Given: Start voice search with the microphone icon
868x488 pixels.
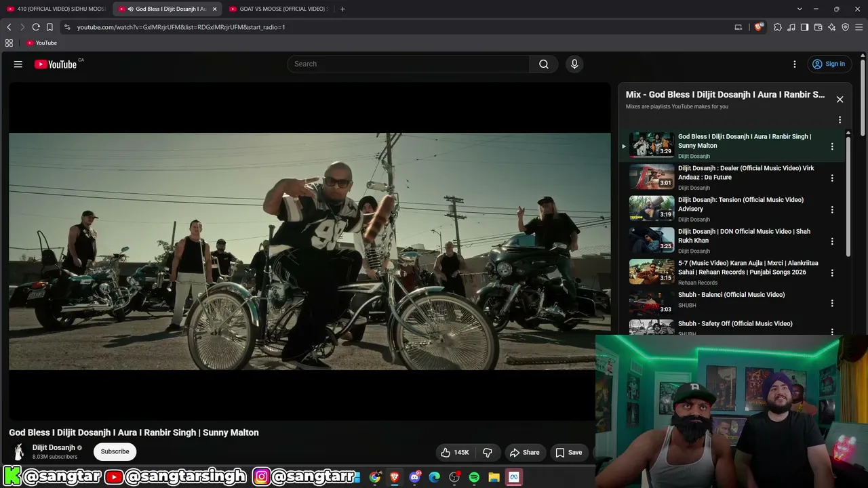Looking at the screenshot, I should (x=574, y=64).
